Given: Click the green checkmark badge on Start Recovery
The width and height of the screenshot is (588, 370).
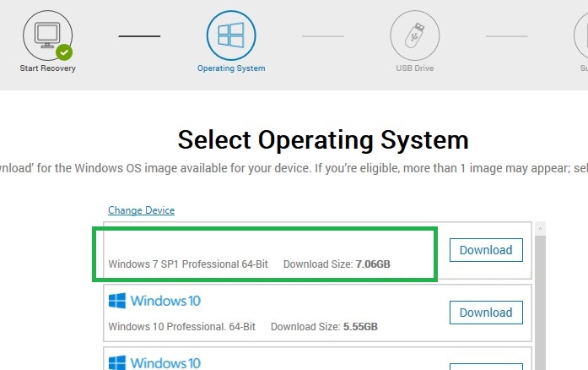Looking at the screenshot, I should pyautogui.click(x=64, y=52).
